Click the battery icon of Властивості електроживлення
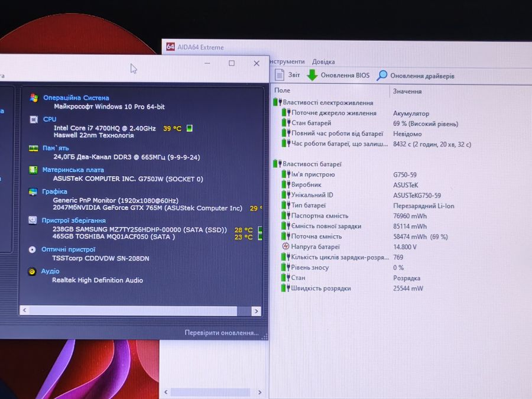The width and height of the screenshot is (532, 399). [278, 102]
